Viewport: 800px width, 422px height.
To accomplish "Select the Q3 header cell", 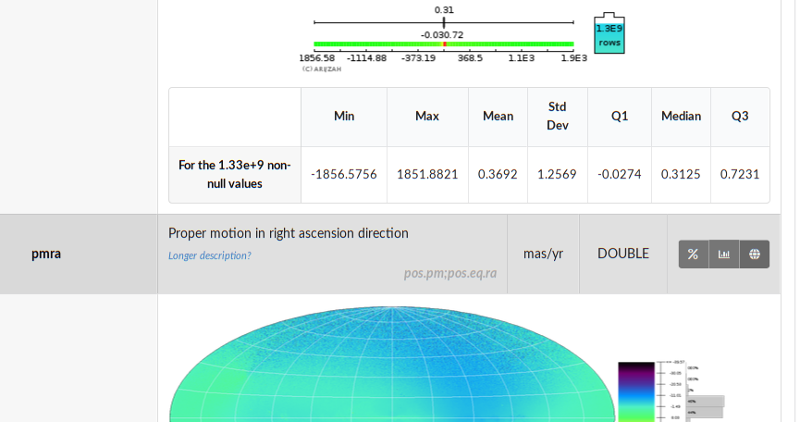I will (740, 117).
